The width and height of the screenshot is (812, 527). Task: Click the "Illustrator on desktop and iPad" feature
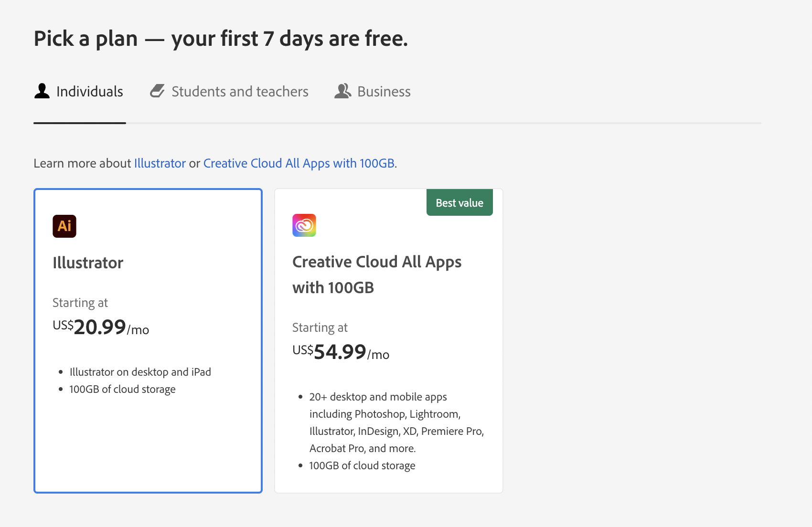tap(140, 372)
